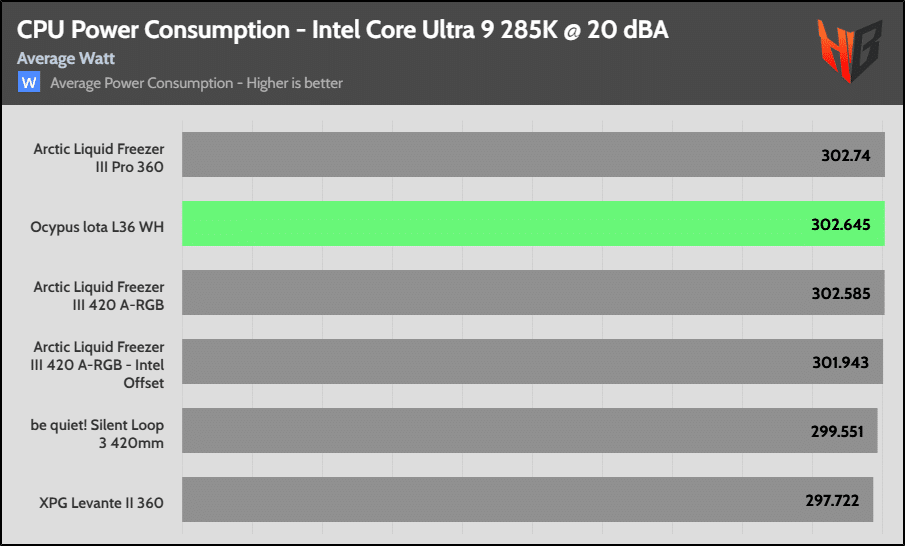Click the XPG Levante II 360 label

click(x=102, y=503)
